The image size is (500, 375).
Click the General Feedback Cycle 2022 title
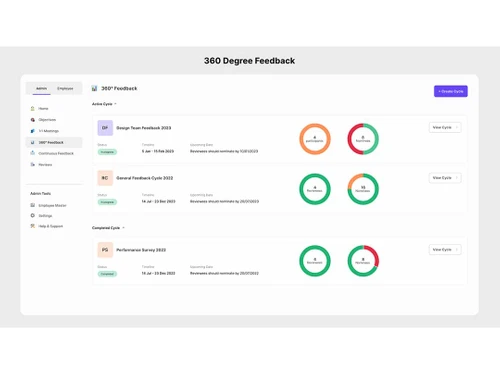tap(145, 178)
